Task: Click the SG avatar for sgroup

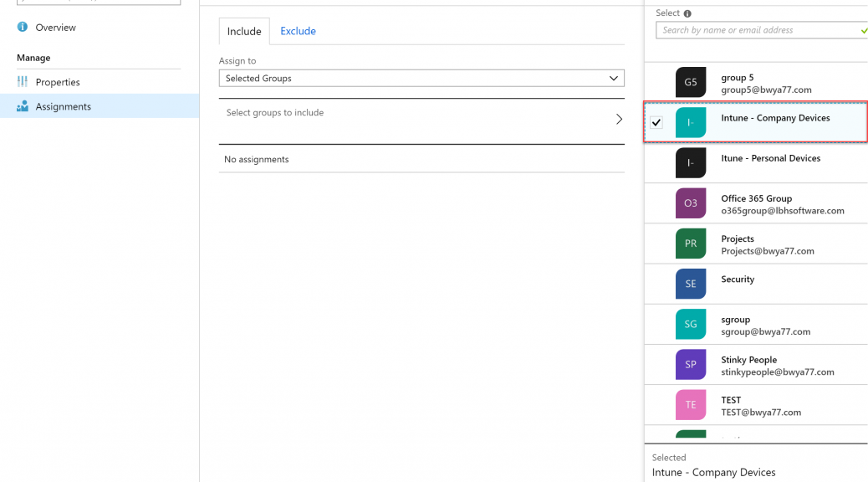Action: click(x=691, y=324)
